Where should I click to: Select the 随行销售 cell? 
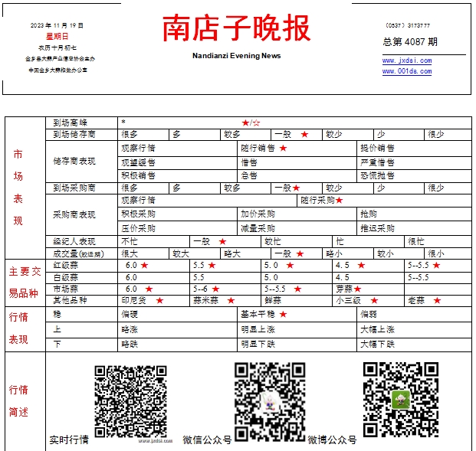pos(297,149)
